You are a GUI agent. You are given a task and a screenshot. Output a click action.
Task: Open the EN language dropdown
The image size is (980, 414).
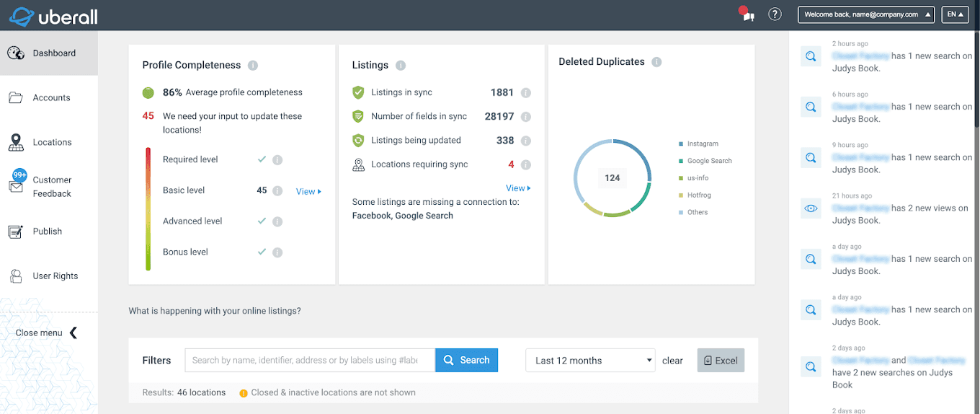point(955,14)
